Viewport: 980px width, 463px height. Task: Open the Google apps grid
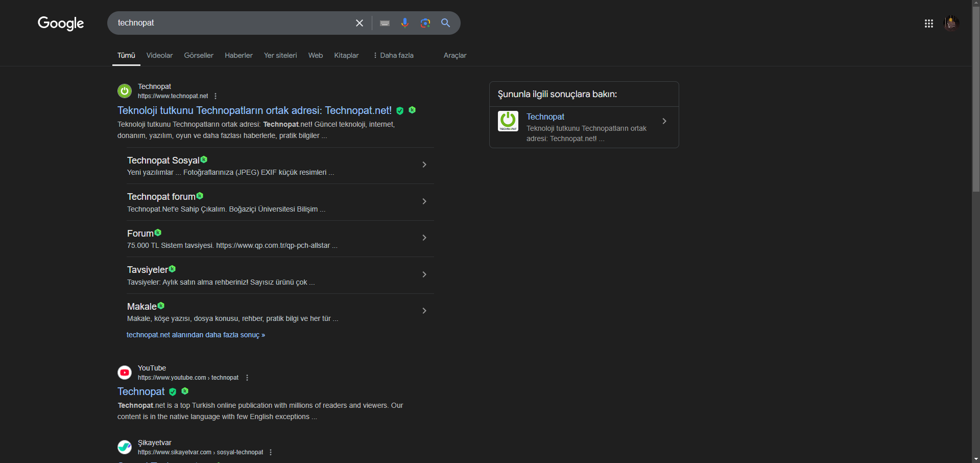(x=929, y=24)
